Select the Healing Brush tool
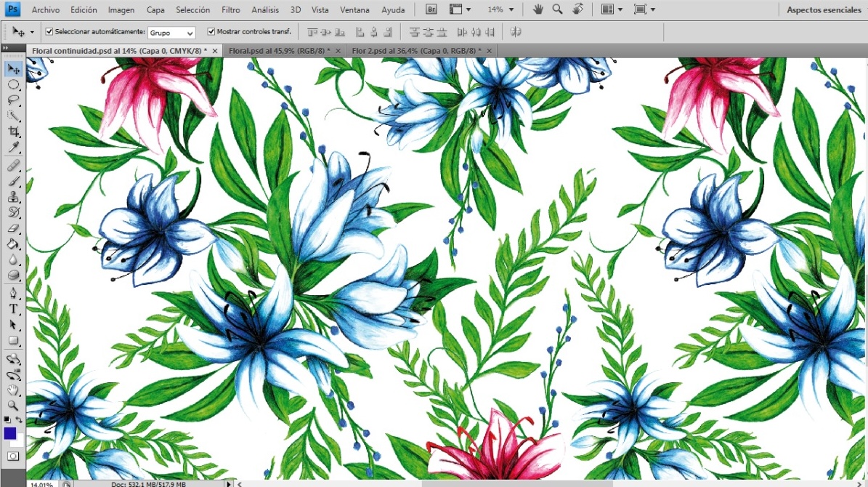Viewport: 868px width, 487px height. 13,166
